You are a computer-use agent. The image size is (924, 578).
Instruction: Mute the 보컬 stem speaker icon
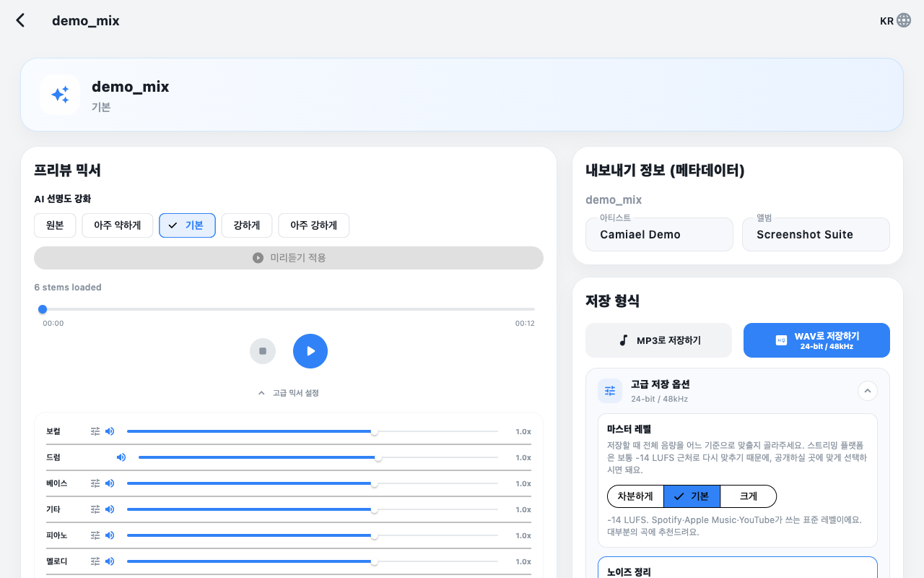tap(110, 431)
